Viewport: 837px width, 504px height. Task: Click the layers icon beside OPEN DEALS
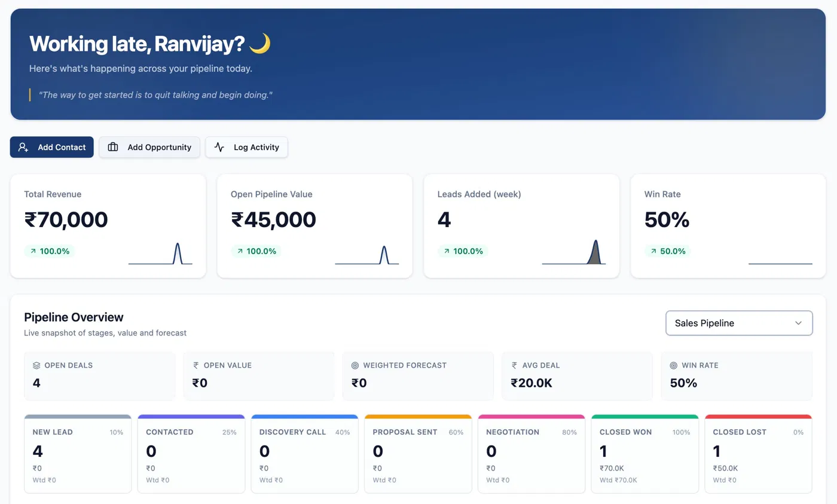pos(36,365)
